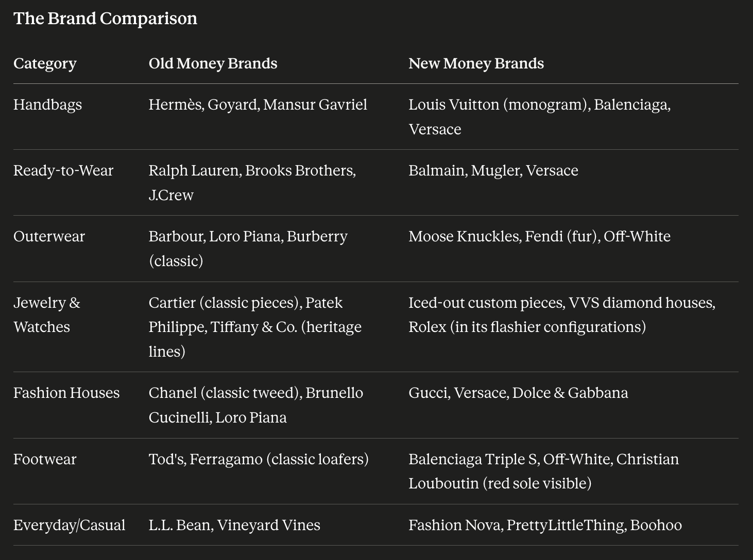The height and width of the screenshot is (560, 753).
Task: Click the Ralph Lauren, Brooks Brothers cell
Action: point(252,183)
